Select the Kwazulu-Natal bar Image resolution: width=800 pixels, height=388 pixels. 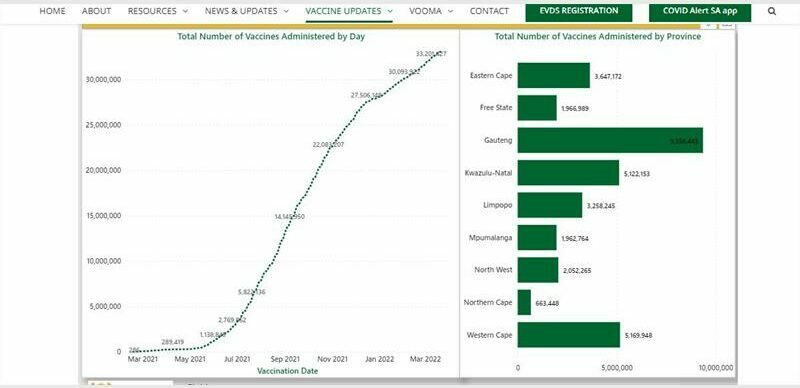(568, 173)
